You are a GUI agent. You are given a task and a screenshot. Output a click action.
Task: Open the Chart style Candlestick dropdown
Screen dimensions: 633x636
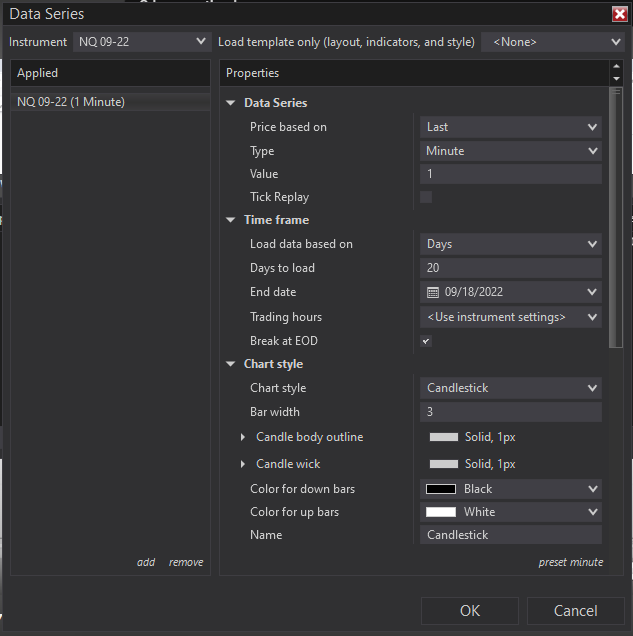point(510,388)
